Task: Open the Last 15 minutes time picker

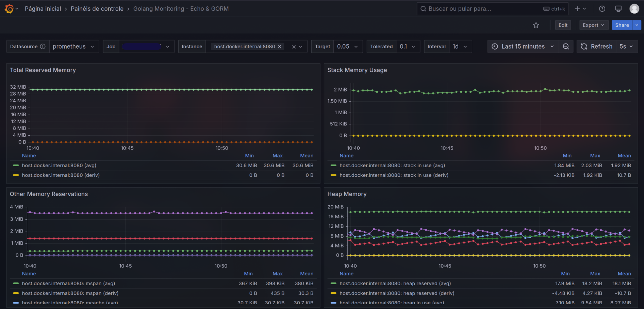Action: coord(523,47)
